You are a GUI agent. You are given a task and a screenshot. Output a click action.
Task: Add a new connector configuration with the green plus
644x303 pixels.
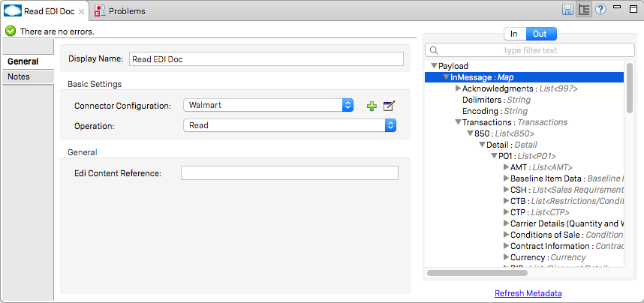pyautogui.click(x=372, y=106)
